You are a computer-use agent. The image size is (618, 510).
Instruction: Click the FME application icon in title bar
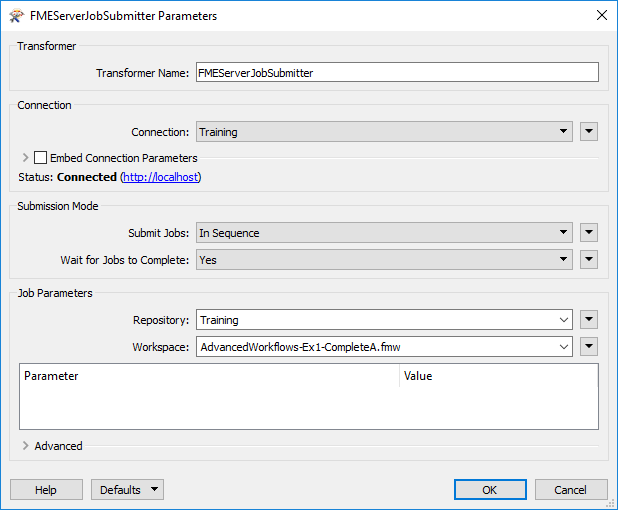(x=16, y=16)
